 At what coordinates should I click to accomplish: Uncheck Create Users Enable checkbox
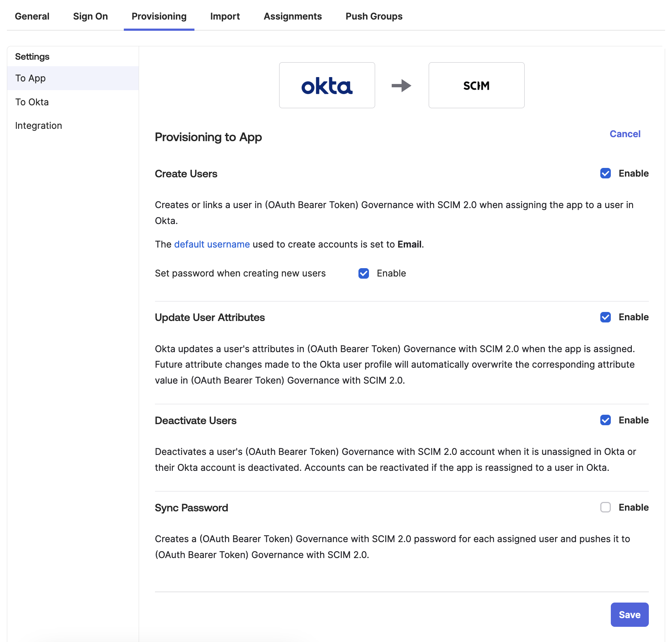pyautogui.click(x=605, y=173)
